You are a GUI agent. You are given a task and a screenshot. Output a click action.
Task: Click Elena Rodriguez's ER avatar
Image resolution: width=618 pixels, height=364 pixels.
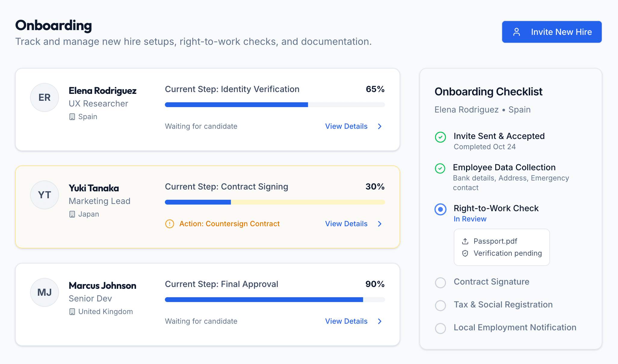pos(44,97)
